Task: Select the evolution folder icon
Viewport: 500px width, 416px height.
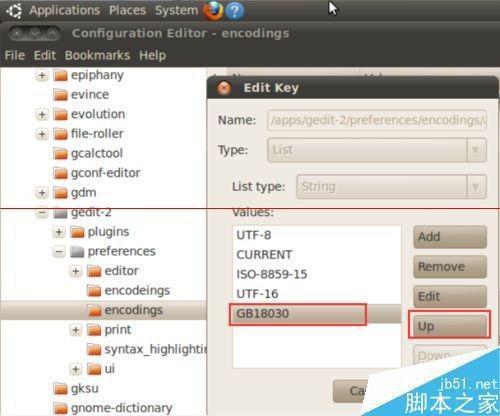Action: click(60, 114)
